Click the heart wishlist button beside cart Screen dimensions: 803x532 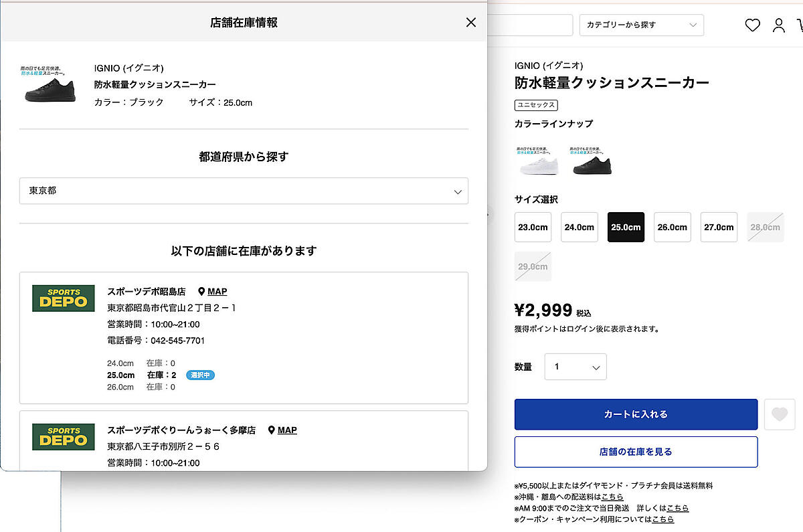[780, 414]
